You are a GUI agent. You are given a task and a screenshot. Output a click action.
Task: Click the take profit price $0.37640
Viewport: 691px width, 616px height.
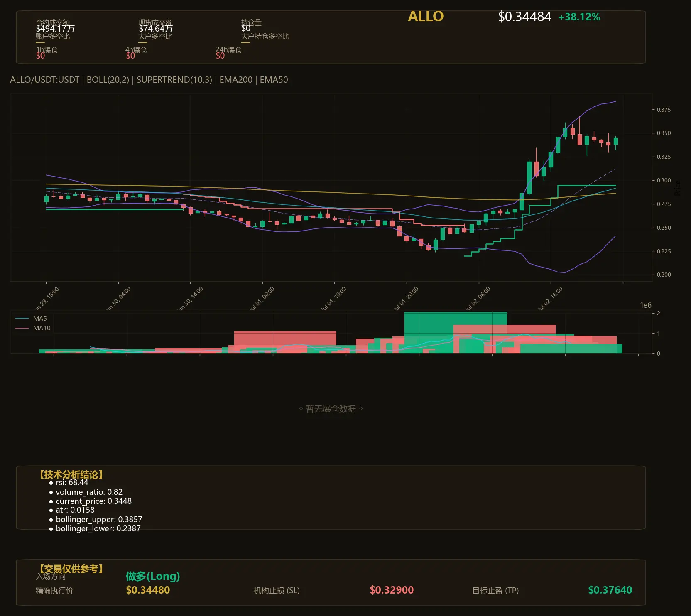pos(610,590)
